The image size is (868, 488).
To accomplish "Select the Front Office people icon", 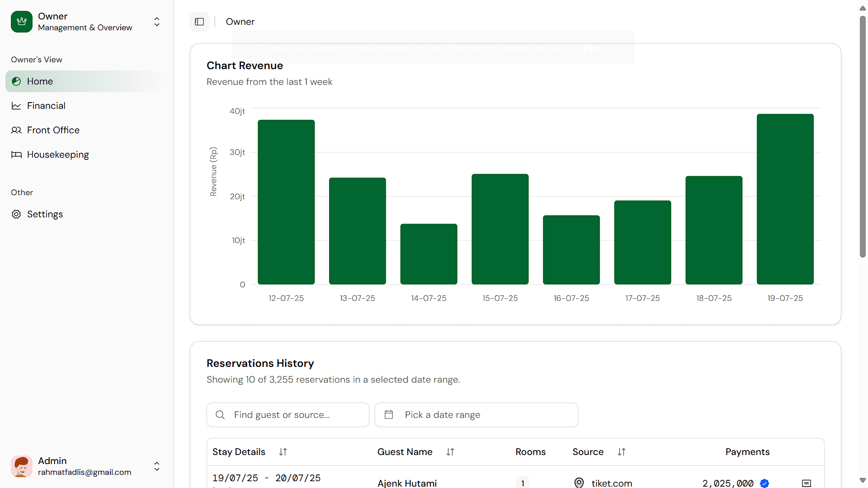I will click(16, 130).
